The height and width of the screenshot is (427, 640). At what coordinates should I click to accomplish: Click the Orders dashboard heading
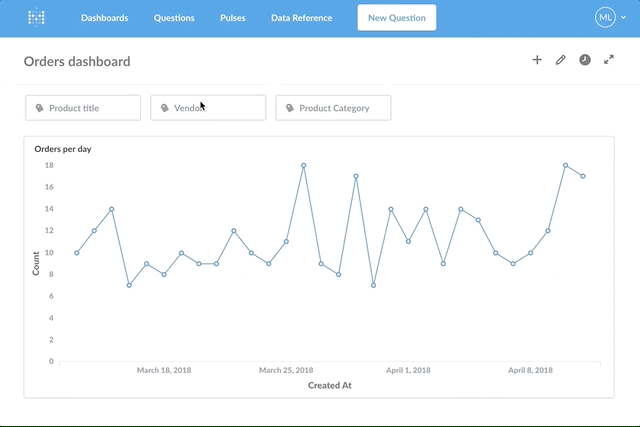(x=77, y=61)
